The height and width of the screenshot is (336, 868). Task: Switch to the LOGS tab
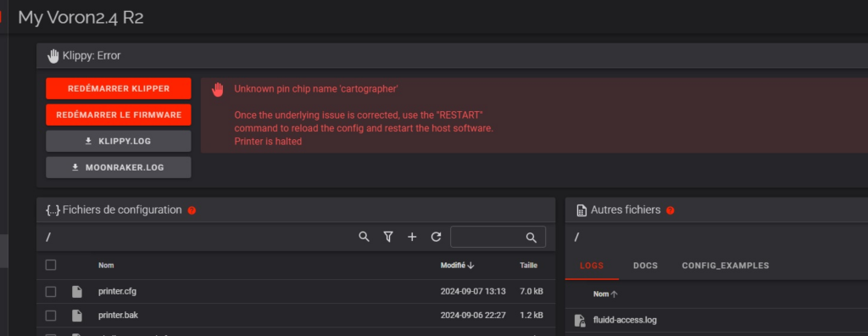click(x=592, y=266)
